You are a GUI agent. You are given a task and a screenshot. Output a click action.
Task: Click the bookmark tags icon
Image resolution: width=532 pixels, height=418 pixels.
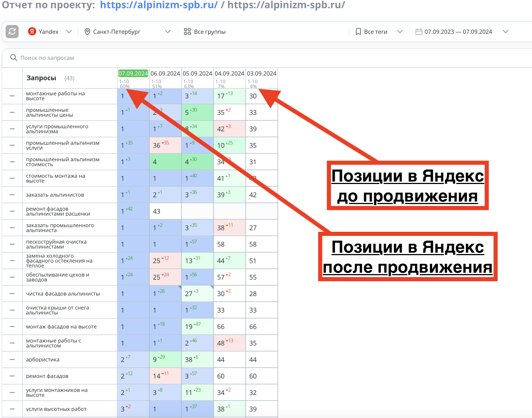pos(358,32)
